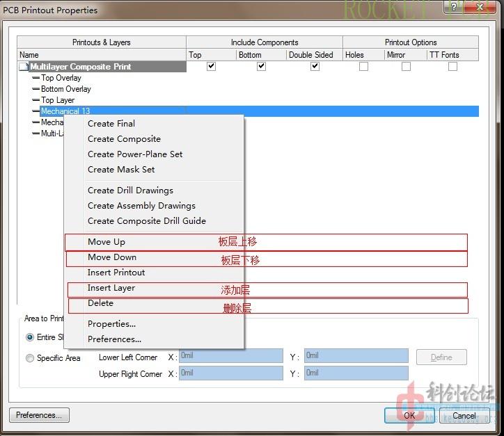Screen dimensions: 504x436
Task: Choose Move Up in context menu
Action: click(x=107, y=242)
